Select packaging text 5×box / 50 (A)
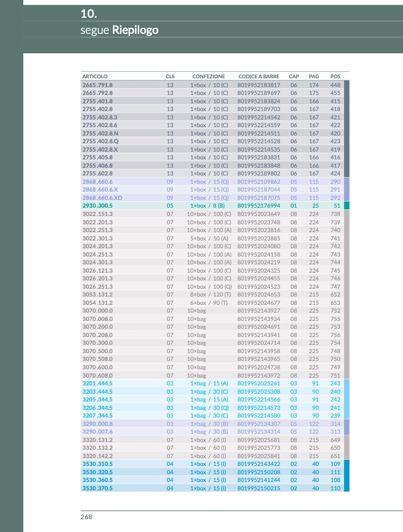403x532 pixels. 209,238
